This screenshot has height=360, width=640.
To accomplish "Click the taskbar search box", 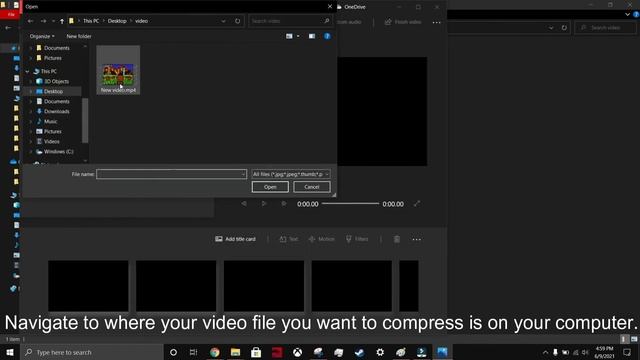I will click(x=91, y=352).
